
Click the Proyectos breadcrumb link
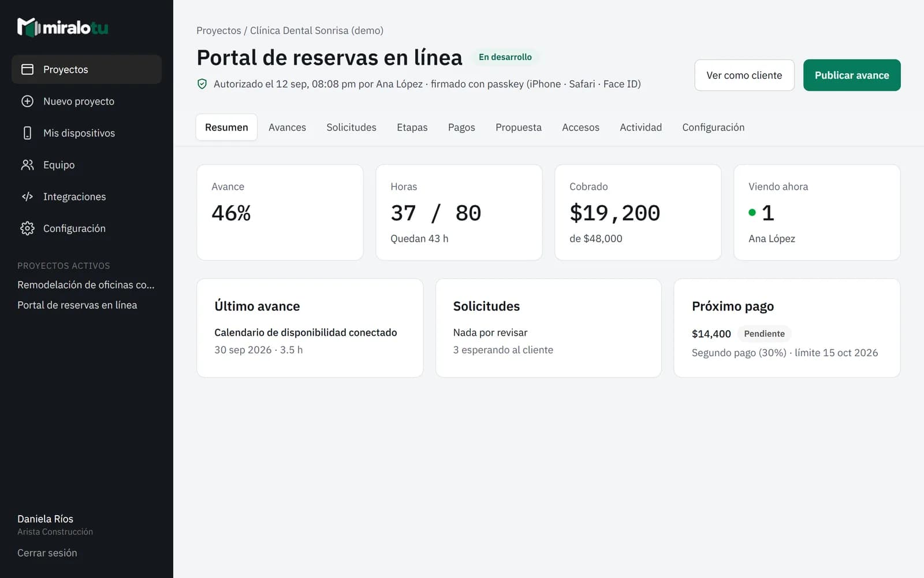coord(219,31)
